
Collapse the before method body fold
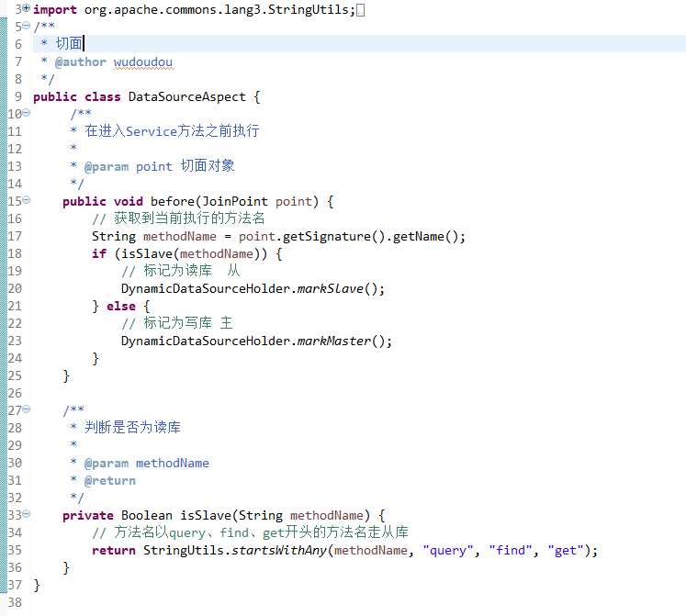click(x=27, y=200)
